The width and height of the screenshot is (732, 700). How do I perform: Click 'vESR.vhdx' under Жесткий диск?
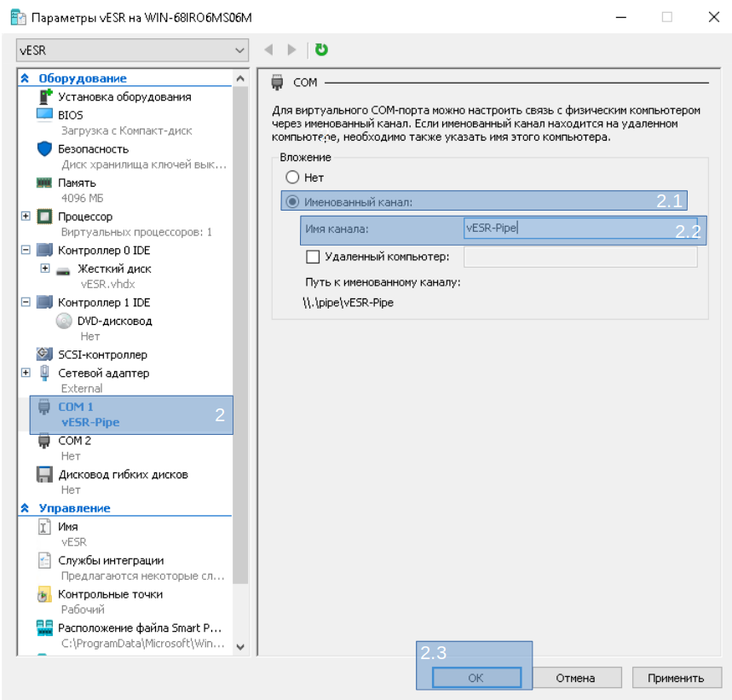[108, 284]
